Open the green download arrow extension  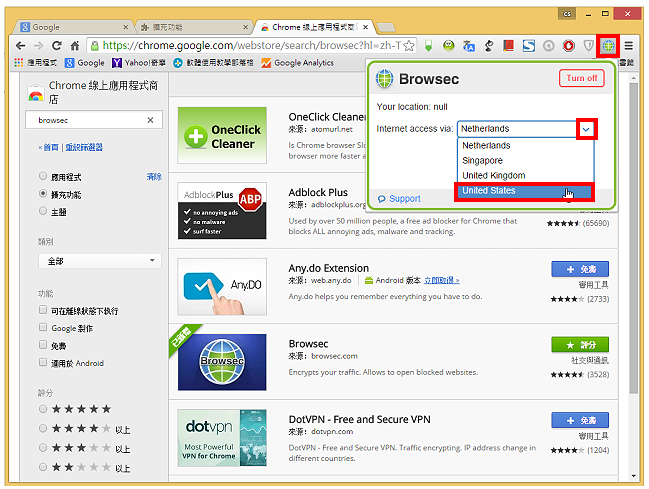coord(428,46)
